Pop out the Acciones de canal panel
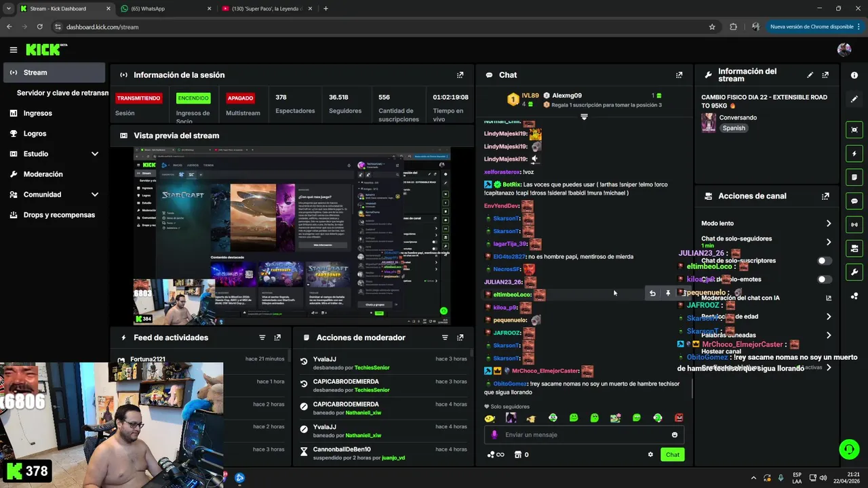This screenshot has width=868, height=488. coord(825,196)
